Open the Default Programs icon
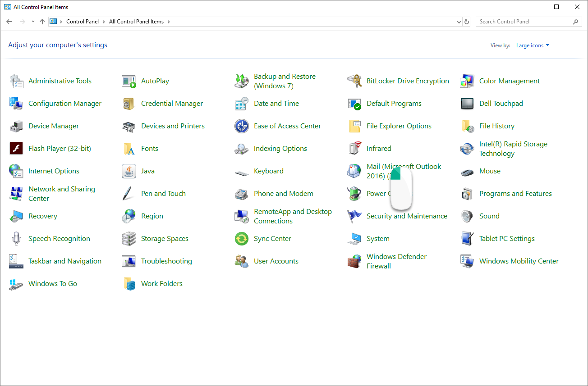 [354, 104]
